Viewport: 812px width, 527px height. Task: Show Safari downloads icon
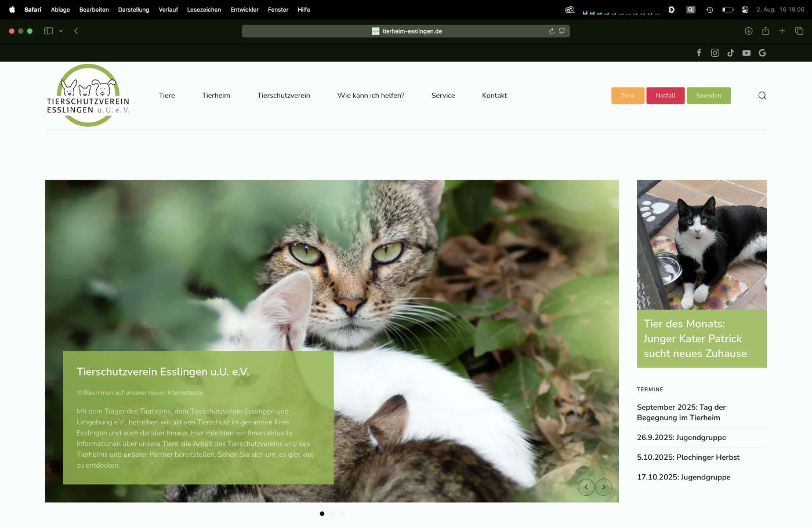[x=749, y=31]
